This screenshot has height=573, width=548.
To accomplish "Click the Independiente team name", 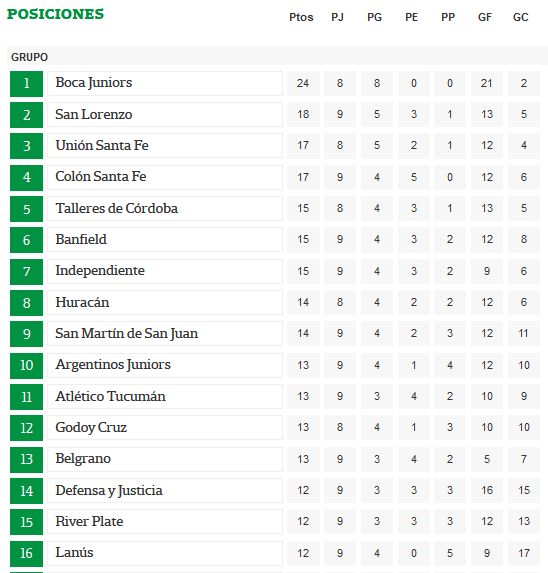I will coord(100,271).
